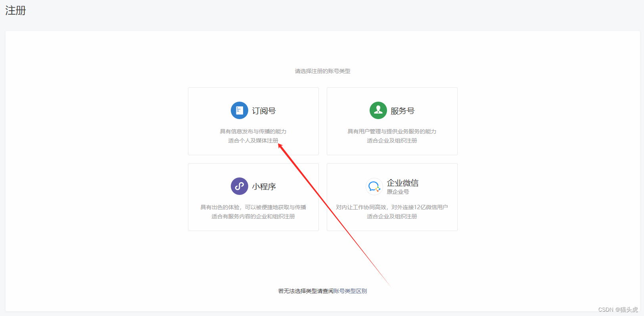Viewport: 644px width, 316px height.
Task: Click the text 适合有服务内容的企业和组织注册
Action: [x=253, y=216]
